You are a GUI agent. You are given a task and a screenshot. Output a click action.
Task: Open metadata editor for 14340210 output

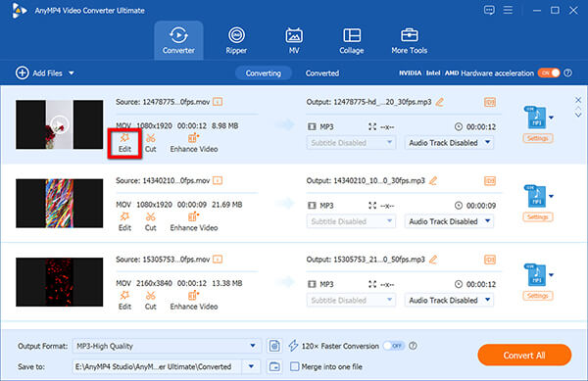click(490, 180)
